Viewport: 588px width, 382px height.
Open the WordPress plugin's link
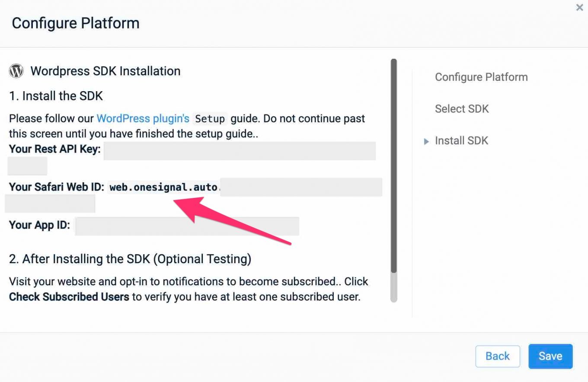(x=143, y=118)
